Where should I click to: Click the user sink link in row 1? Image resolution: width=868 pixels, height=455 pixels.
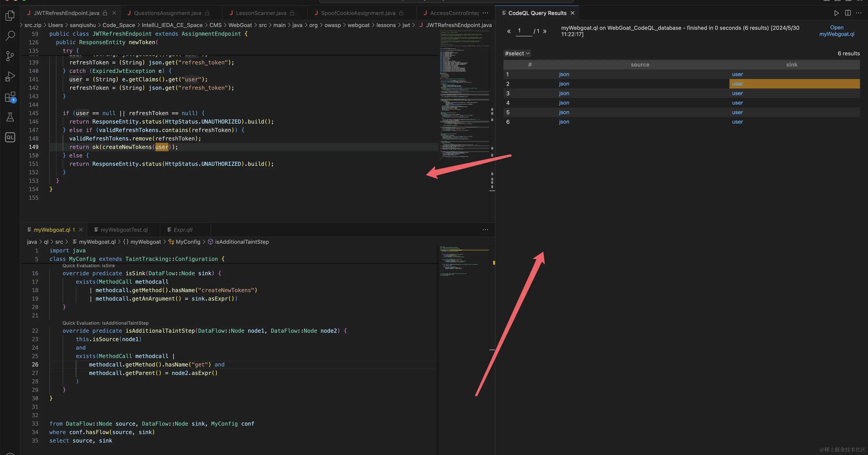[x=737, y=74]
